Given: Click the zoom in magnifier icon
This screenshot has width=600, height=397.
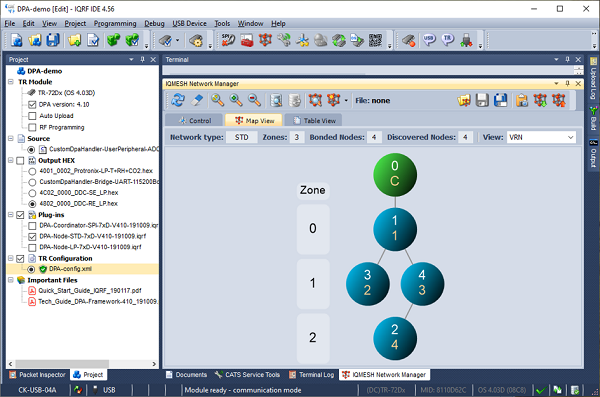Looking at the screenshot, I should point(236,100).
